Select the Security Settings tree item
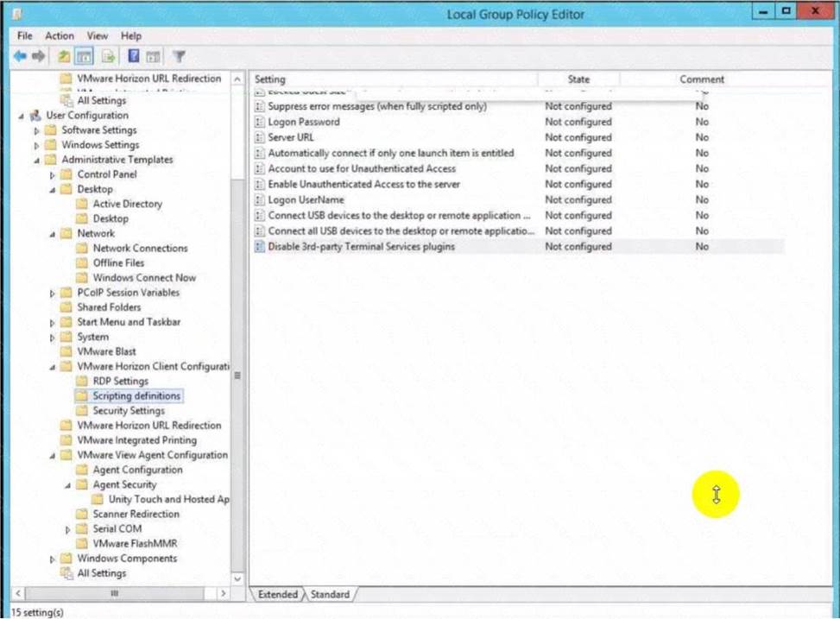This screenshot has height=619, width=840. pyautogui.click(x=129, y=411)
